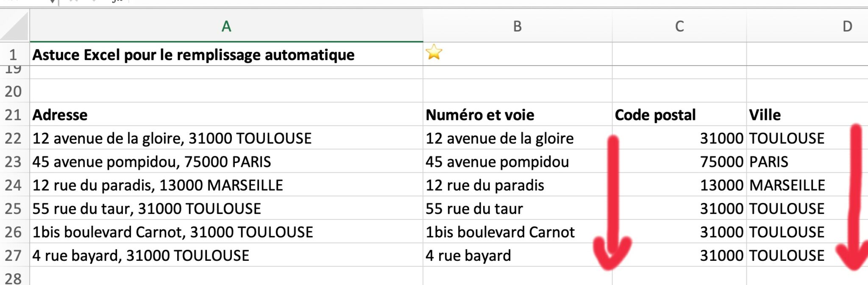Select column C header
Viewport: 868px width, 285px height.
pos(678,27)
